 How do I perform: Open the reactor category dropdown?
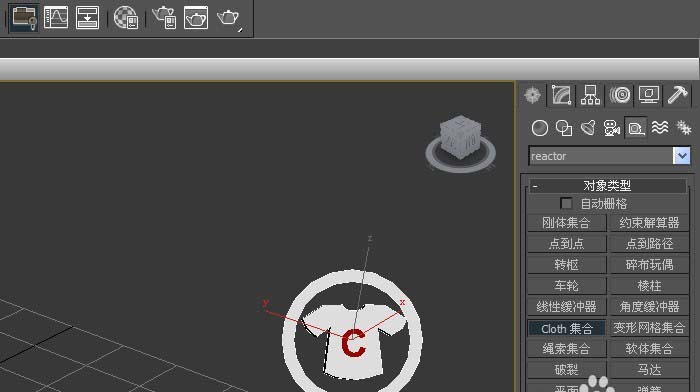point(682,156)
